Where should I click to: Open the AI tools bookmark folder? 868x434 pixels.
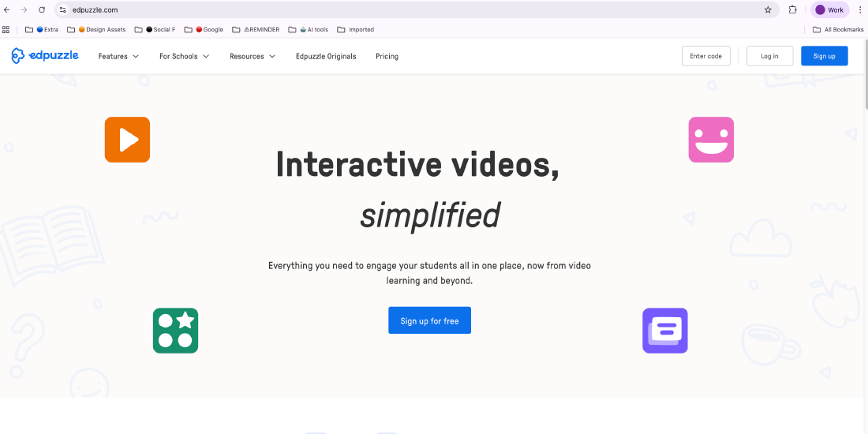[314, 30]
